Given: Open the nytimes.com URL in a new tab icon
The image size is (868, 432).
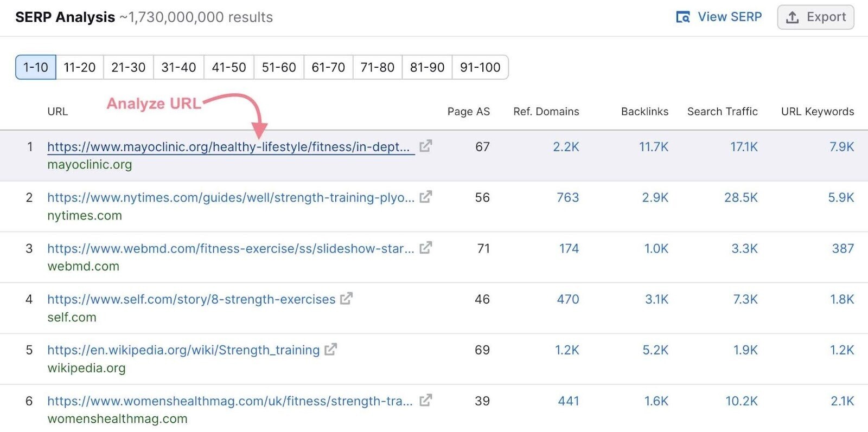Looking at the screenshot, I should pos(427,197).
